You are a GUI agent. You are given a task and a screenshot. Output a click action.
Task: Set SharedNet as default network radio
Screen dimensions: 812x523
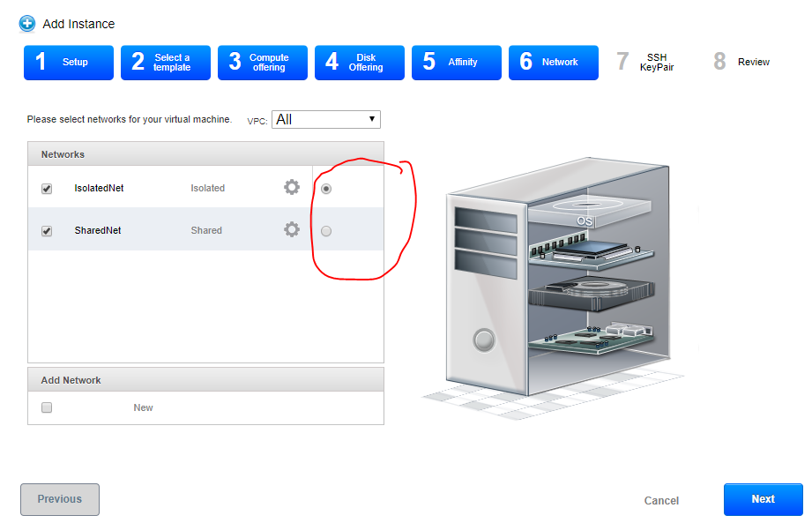[325, 231]
